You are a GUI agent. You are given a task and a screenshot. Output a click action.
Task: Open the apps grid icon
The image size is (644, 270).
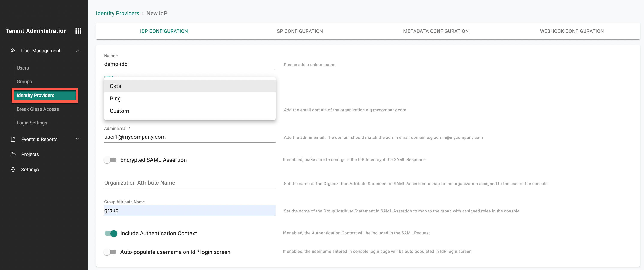[78, 31]
